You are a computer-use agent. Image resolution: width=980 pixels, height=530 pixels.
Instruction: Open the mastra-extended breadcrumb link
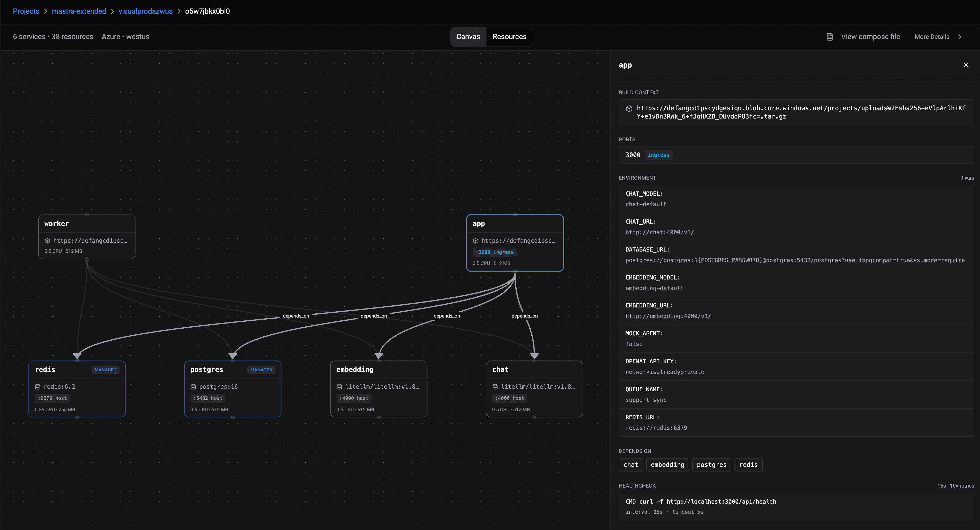pos(79,11)
